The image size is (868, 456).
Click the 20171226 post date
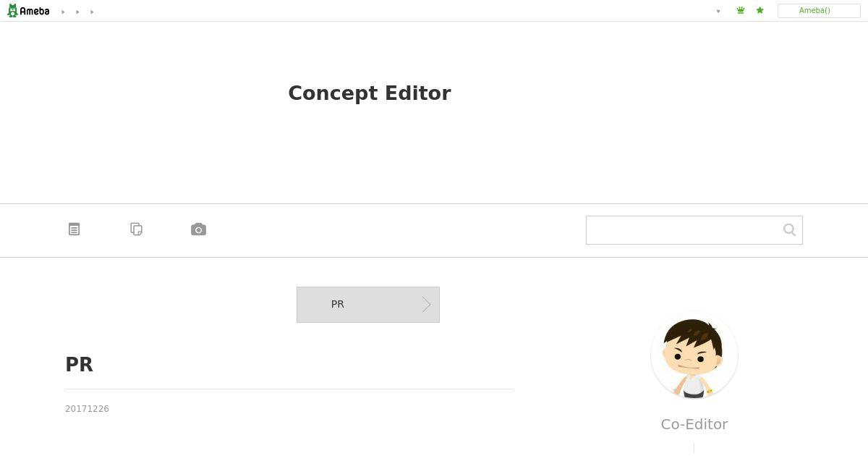(x=87, y=409)
